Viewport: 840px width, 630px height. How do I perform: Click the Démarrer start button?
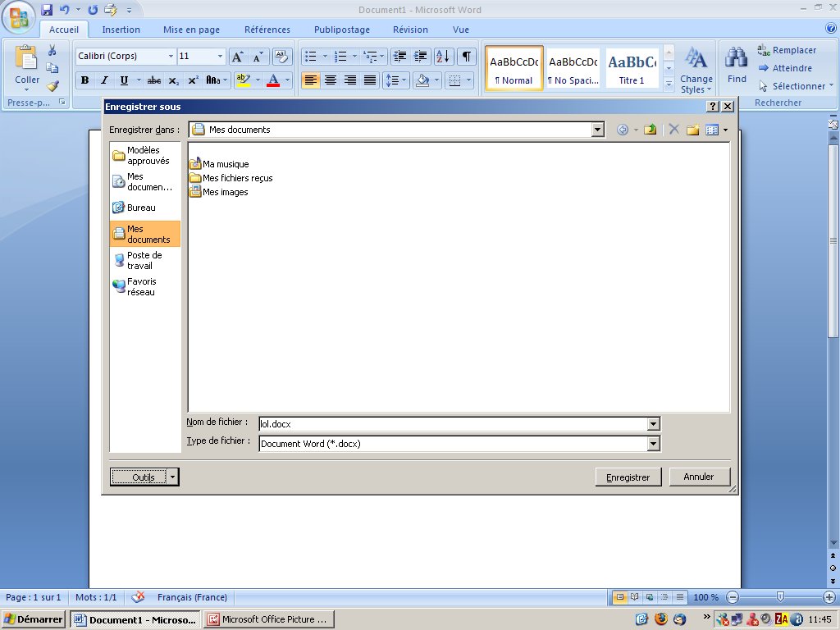[x=33, y=619]
